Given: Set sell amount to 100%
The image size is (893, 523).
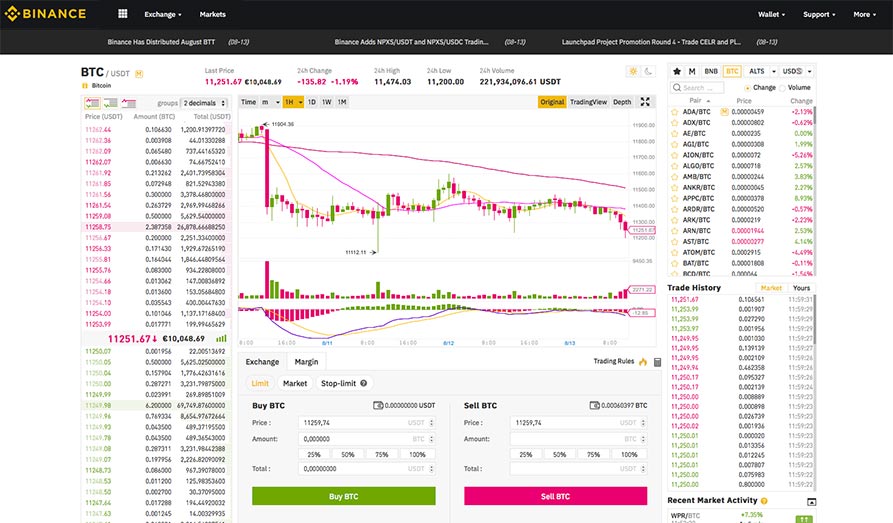Looking at the screenshot, I should [x=629, y=455].
